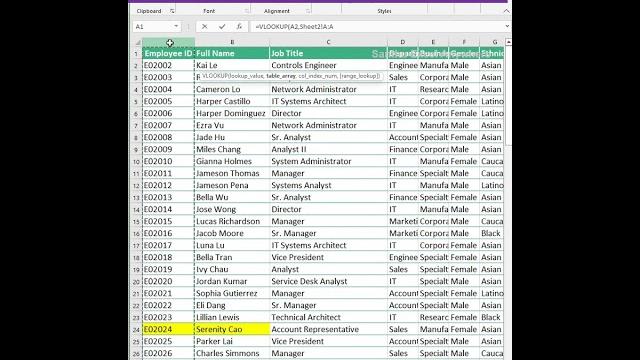Viewport: 640px width, 360px height.
Task: Select the Bella Wu cell
Action: point(232,197)
